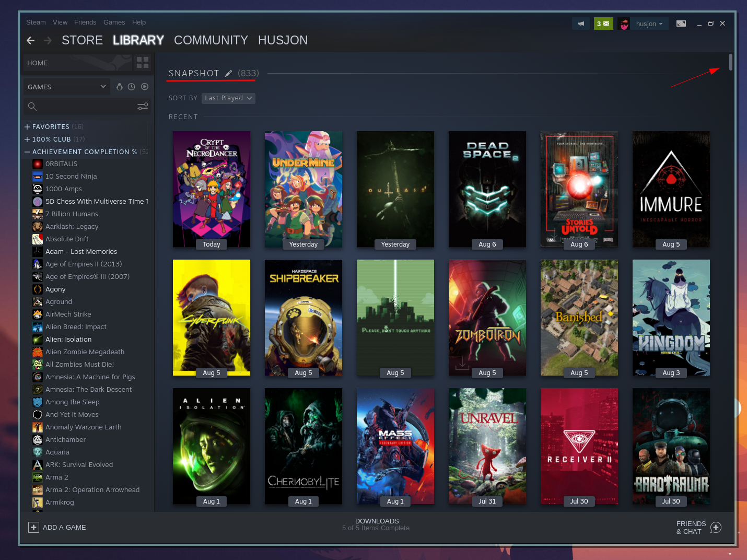Open the husjon profile avatar
The height and width of the screenshot is (560, 747).
click(x=624, y=24)
